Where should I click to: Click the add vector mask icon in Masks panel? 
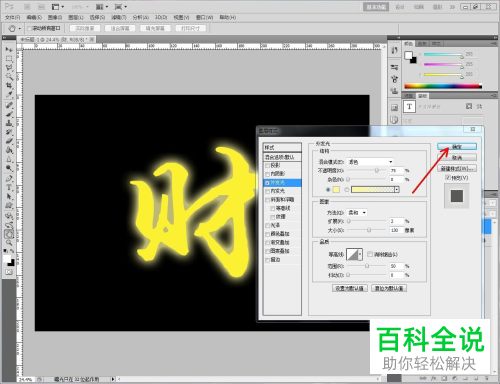click(x=479, y=106)
